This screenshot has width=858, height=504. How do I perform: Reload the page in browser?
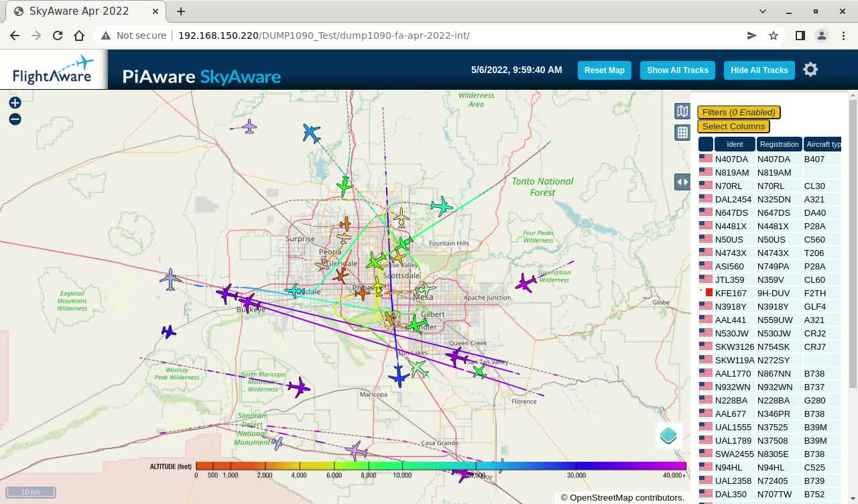tap(58, 36)
